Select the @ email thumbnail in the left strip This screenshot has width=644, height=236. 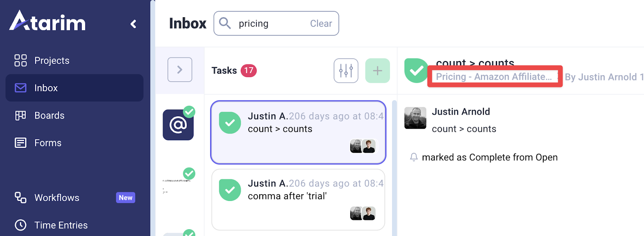click(178, 125)
